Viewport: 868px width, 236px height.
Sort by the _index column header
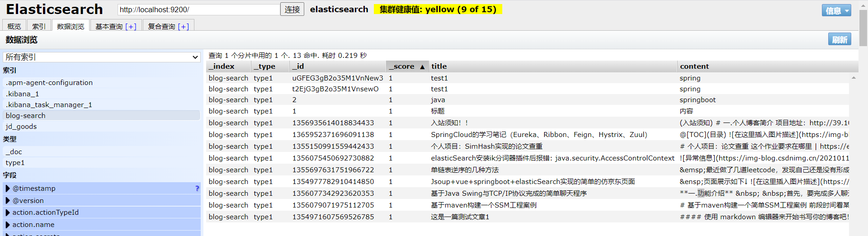(x=228, y=66)
